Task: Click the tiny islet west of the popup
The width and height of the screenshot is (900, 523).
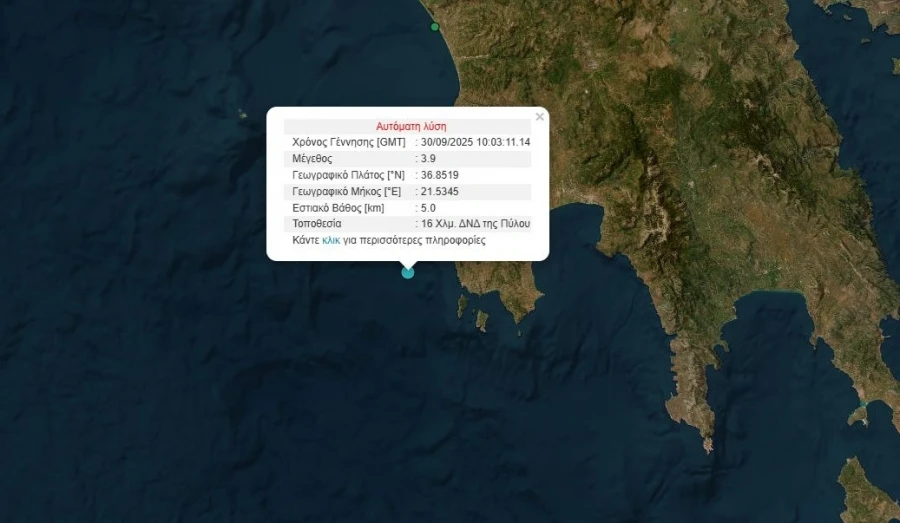Action: [243, 115]
